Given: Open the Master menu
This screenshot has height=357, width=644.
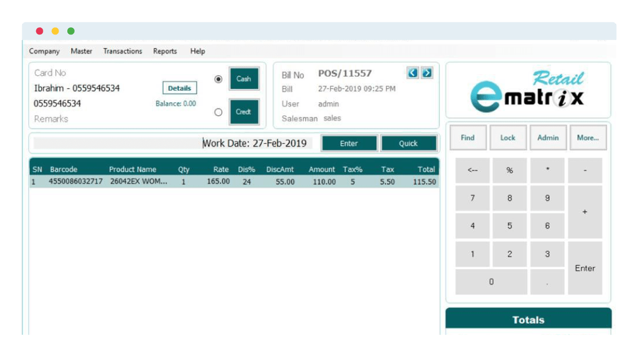Looking at the screenshot, I should click(x=81, y=51).
